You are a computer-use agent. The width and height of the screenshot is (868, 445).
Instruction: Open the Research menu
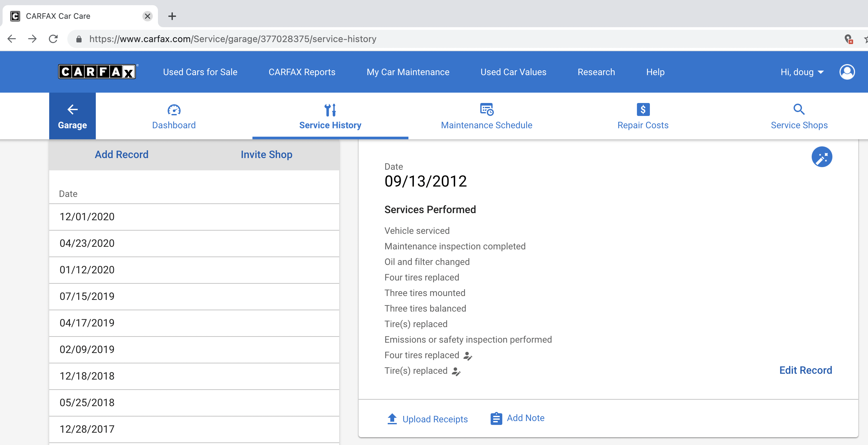pos(596,72)
